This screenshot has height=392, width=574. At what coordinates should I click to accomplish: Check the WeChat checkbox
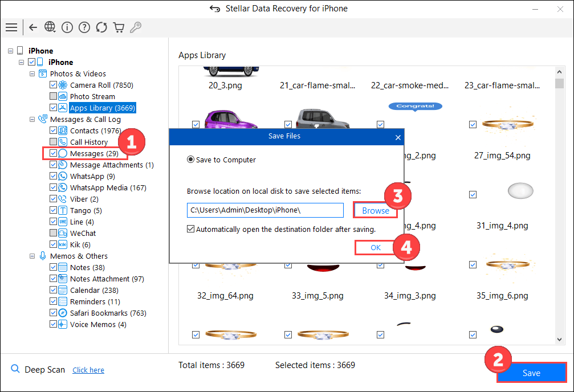pos(53,233)
